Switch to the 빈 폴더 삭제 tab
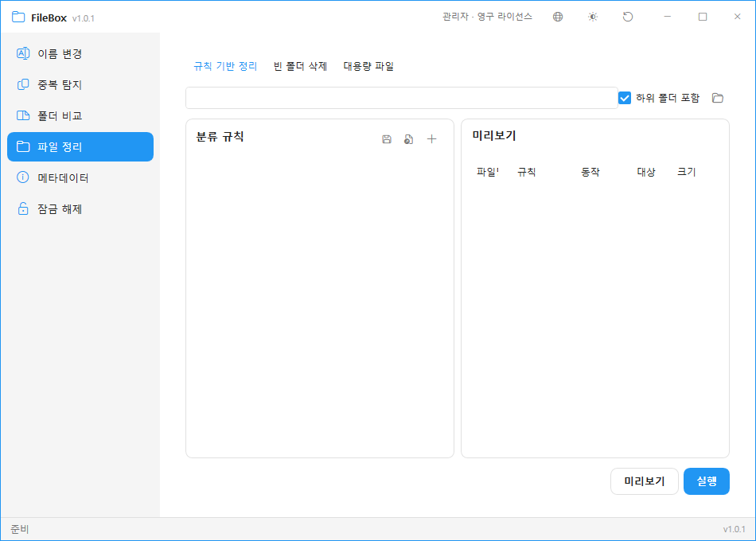The width and height of the screenshot is (756, 541). point(300,66)
